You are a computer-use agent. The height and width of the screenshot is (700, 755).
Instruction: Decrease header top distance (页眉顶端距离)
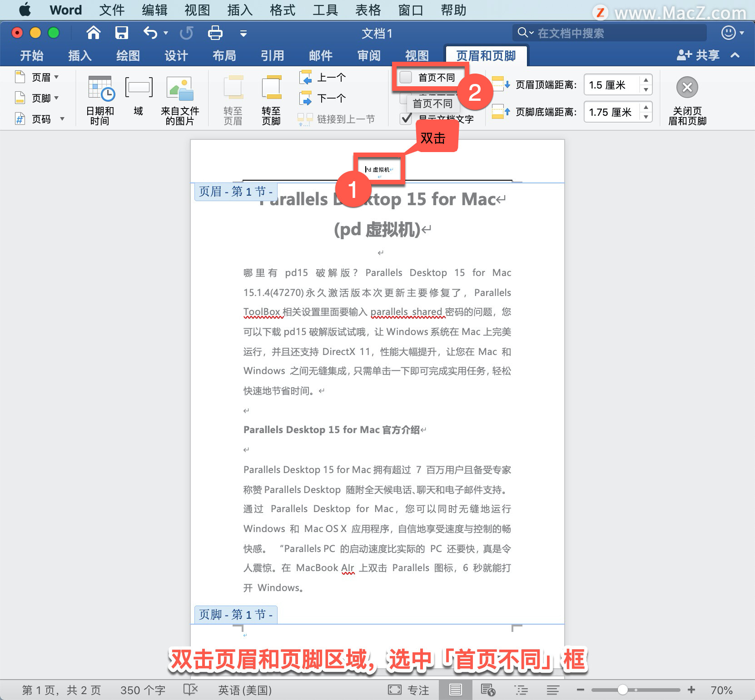(646, 89)
